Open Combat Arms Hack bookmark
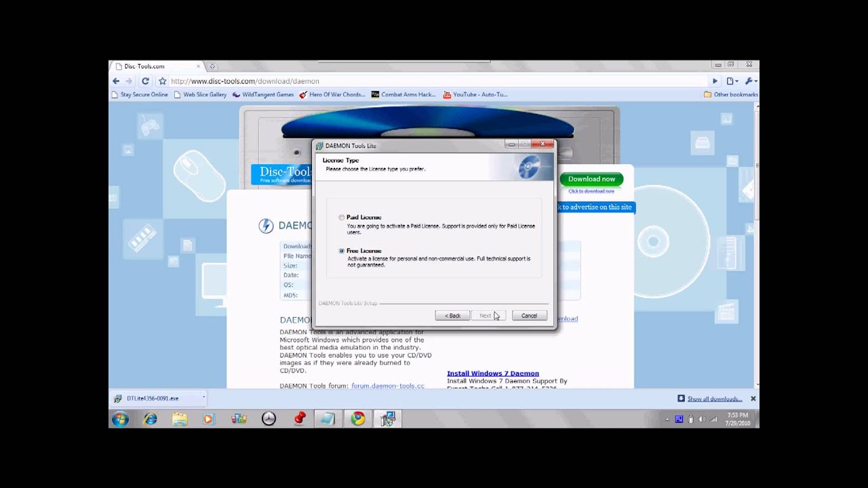Image resolution: width=868 pixels, height=488 pixels. click(403, 95)
